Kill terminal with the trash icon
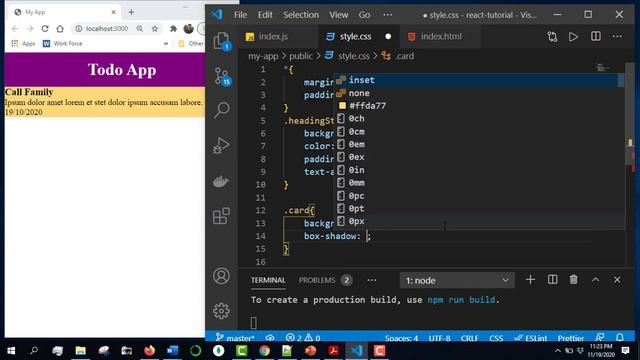 573,280
